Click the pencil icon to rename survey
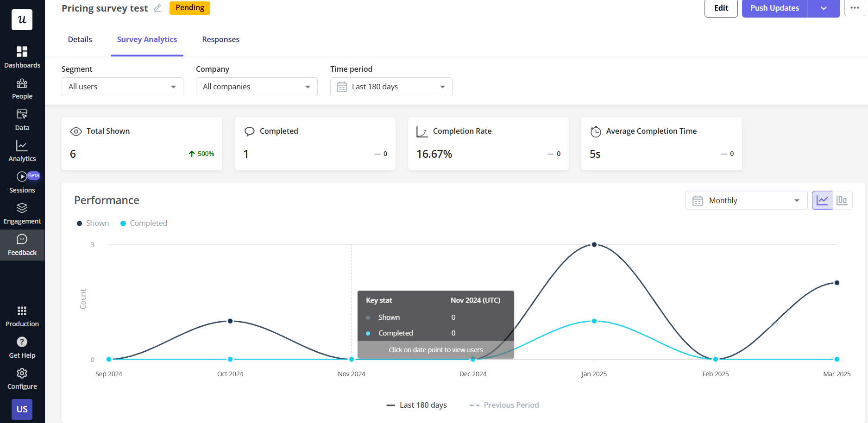Image resolution: width=868 pixels, height=423 pixels. (x=157, y=8)
